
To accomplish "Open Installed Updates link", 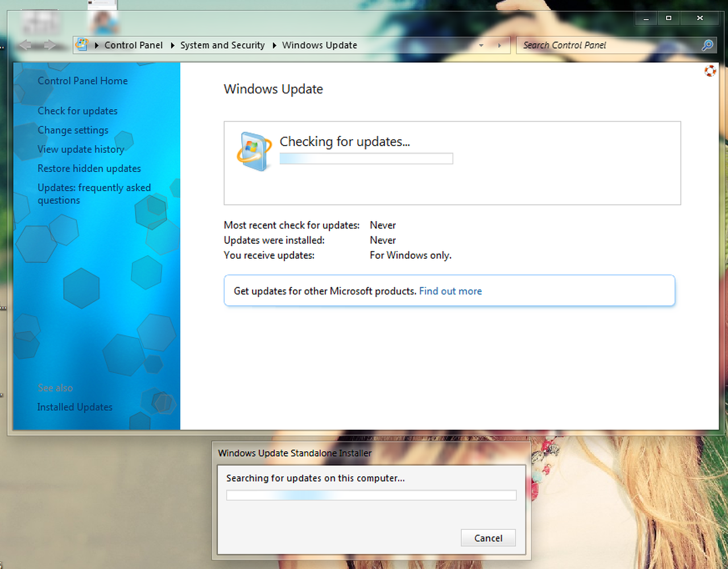I will pos(75,407).
